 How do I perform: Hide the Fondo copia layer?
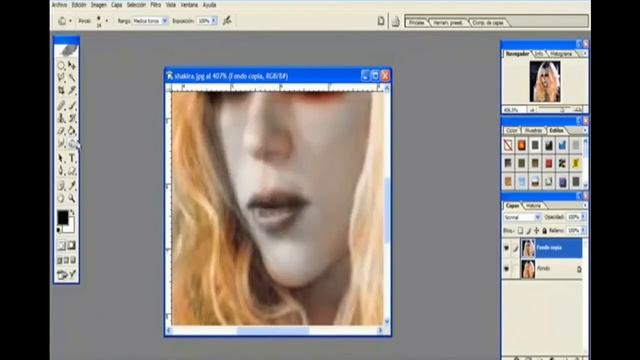[x=507, y=248]
